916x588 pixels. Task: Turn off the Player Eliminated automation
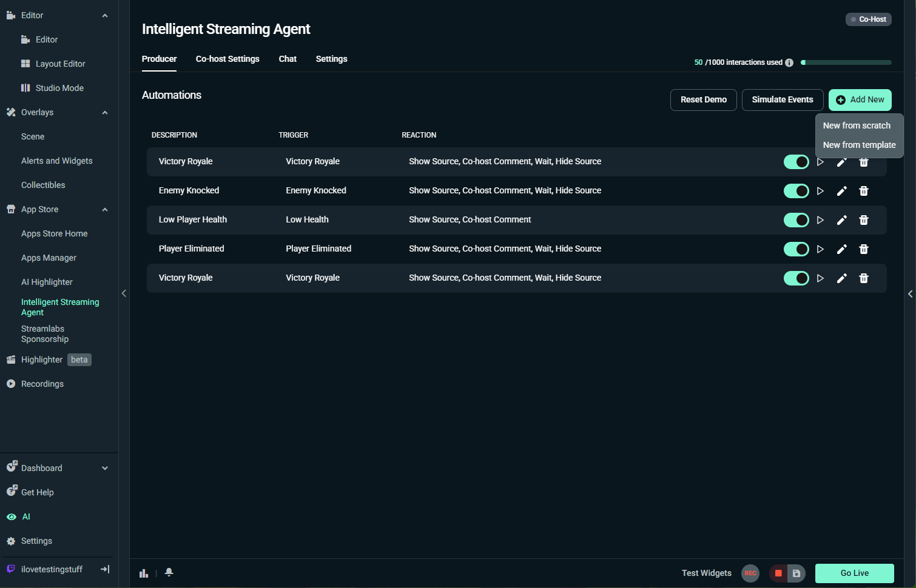click(x=796, y=249)
